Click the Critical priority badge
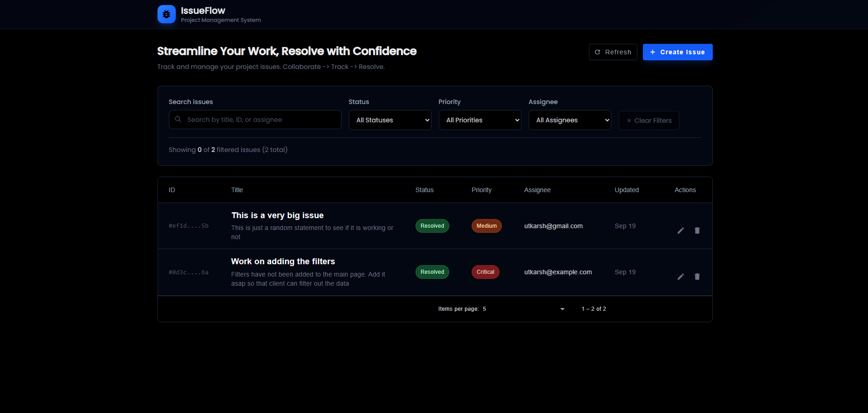The image size is (868, 413). pyautogui.click(x=485, y=272)
